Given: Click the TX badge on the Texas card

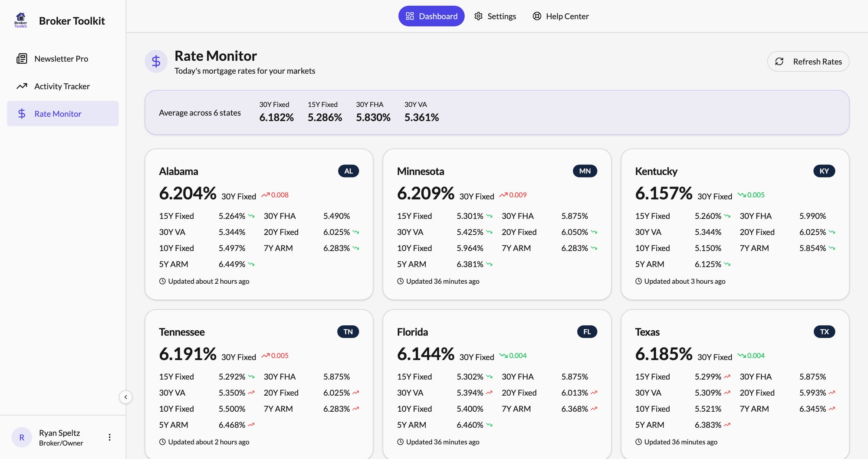Looking at the screenshot, I should pos(824,331).
